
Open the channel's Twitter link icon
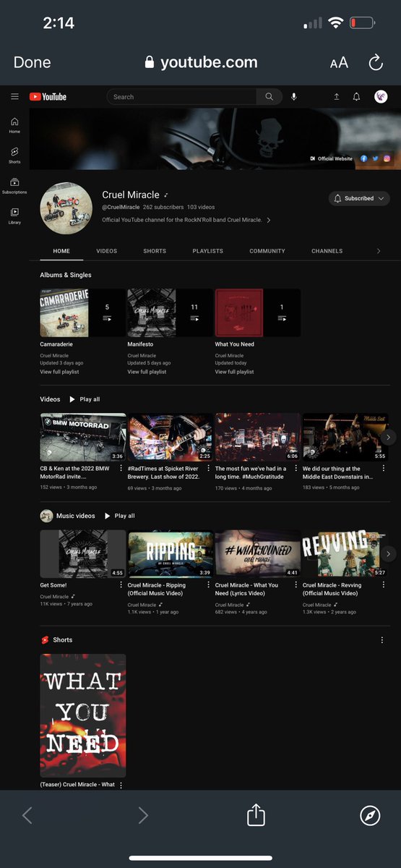(375, 158)
